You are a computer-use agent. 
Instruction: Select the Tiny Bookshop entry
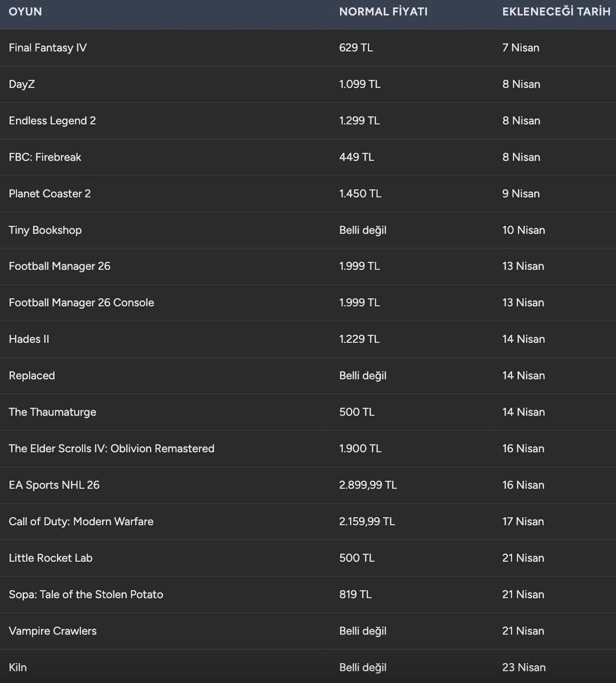(x=45, y=230)
